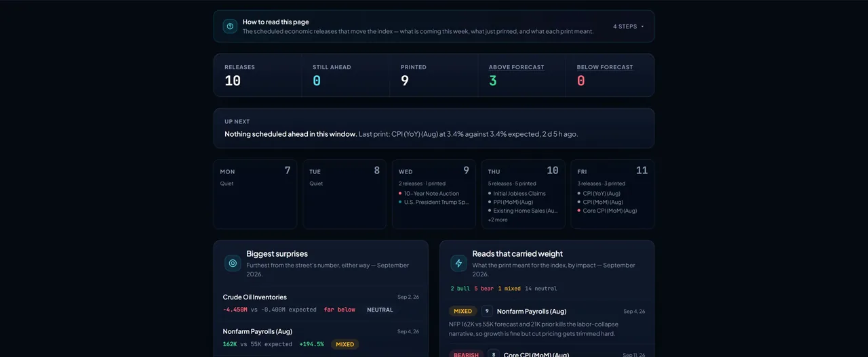Expand the 4 STEPS dropdown
868x357 pixels.
[x=629, y=26]
